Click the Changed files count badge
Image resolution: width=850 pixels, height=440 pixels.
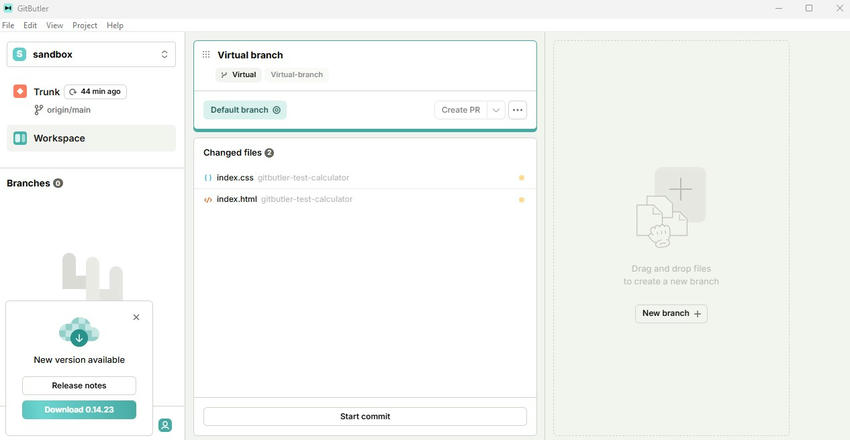pyautogui.click(x=269, y=153)
